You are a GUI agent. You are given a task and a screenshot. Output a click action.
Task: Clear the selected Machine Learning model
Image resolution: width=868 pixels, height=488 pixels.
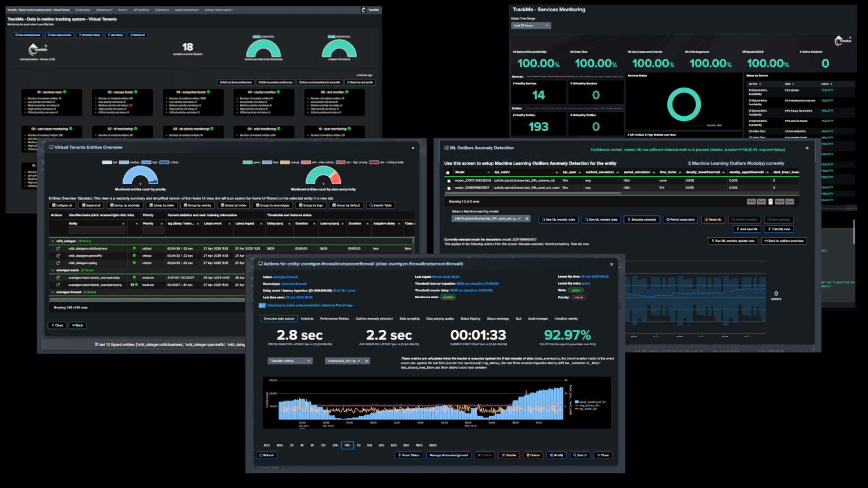pyautogui.click(x=527, y=219)
